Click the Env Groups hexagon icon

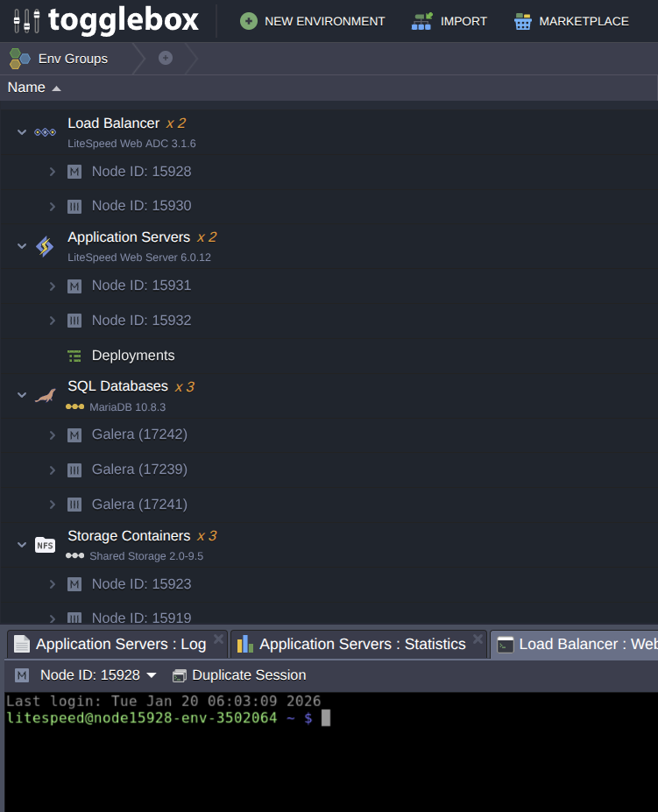19,59
